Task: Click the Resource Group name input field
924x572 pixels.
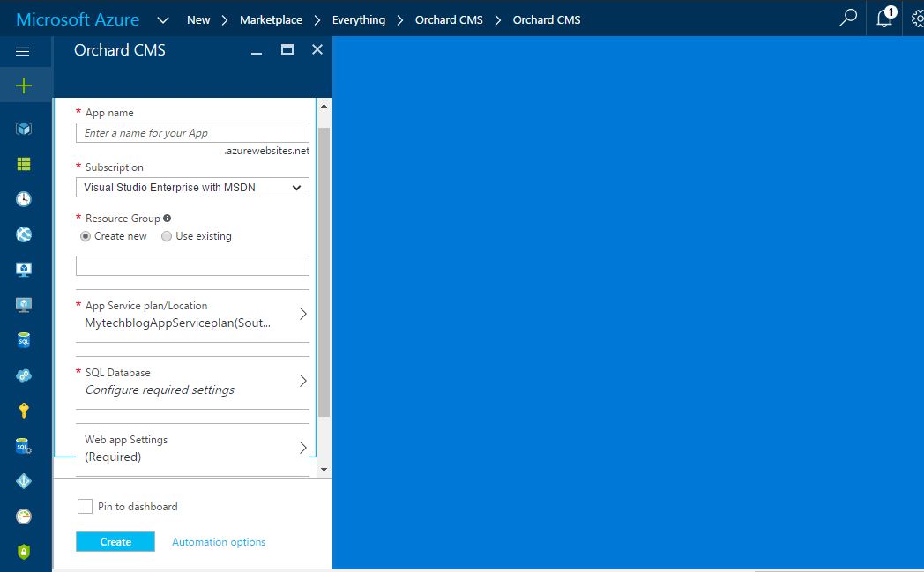Action: [x=192, y=265]
